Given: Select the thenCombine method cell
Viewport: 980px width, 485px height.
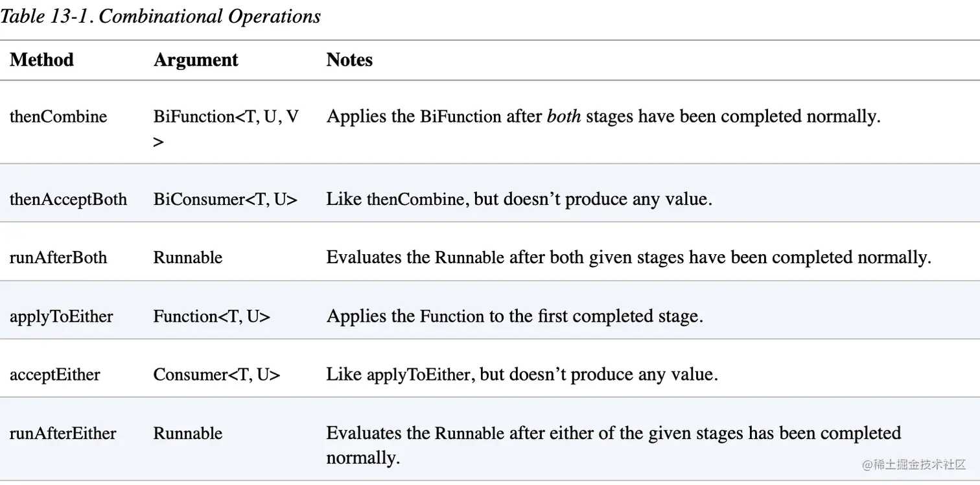Looking at the screenshot, I should [x=58, y=117].
